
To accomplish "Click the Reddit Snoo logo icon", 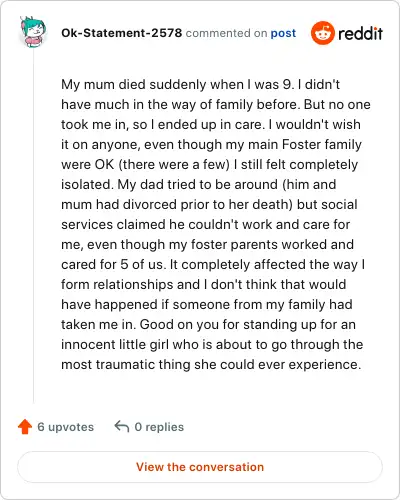I will tap(323, 33).
